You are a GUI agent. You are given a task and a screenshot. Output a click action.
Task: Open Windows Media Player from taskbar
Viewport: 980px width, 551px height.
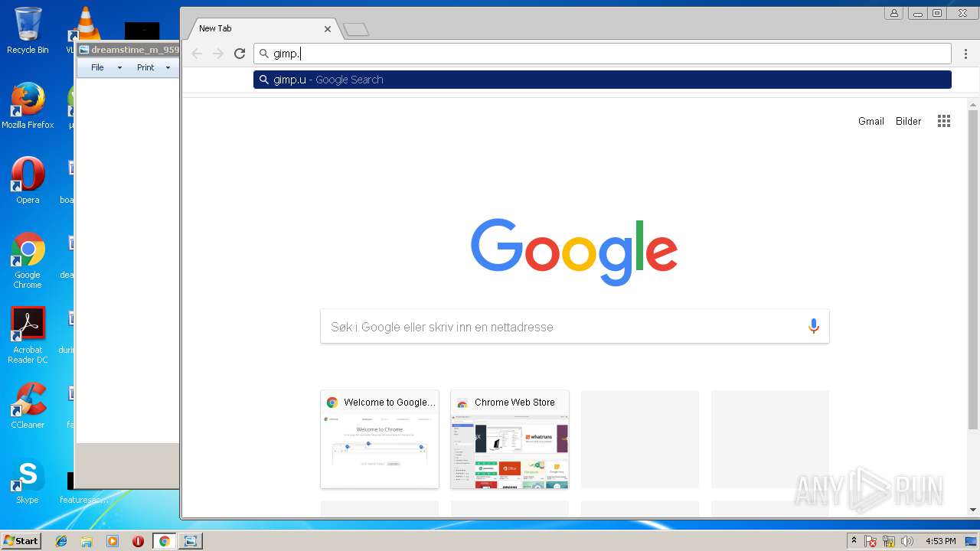click(113, 541)
